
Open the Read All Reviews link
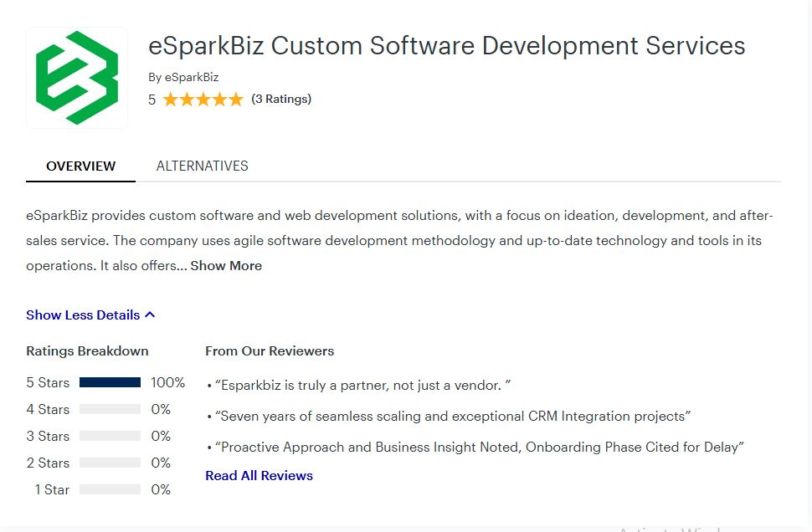259,475
